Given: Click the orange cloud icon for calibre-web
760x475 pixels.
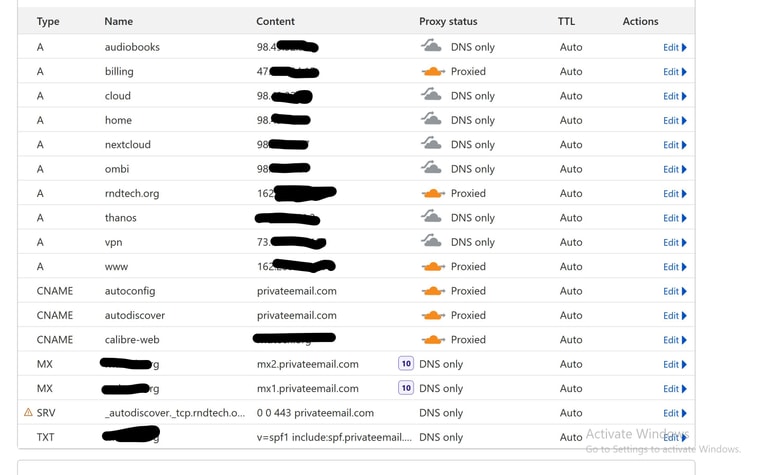Looking at the screenshot, I should [x=433, y=340].
